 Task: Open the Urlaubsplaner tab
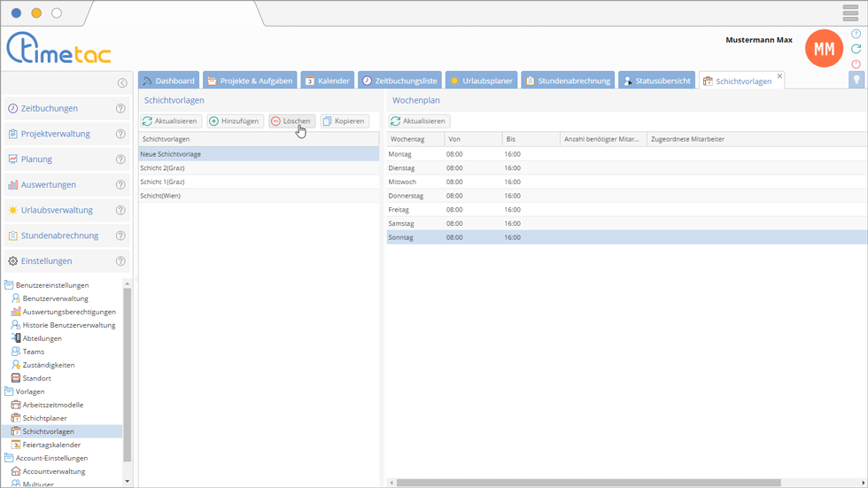[x=481, y=81]
